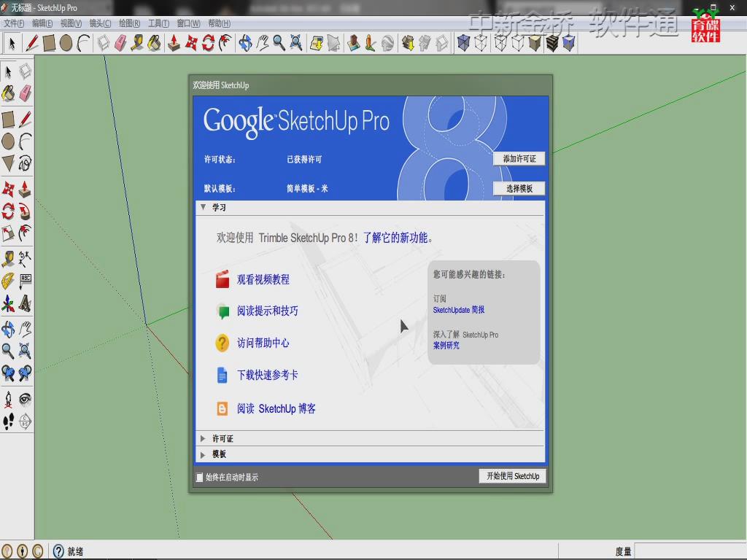The height and width of the screenshot is (560, 747).
Task: Collapse the 学习 section
Action: tap(204, 207)
